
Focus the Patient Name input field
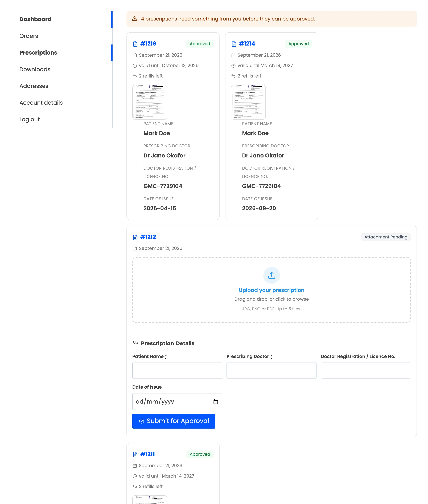coord(177,371)
